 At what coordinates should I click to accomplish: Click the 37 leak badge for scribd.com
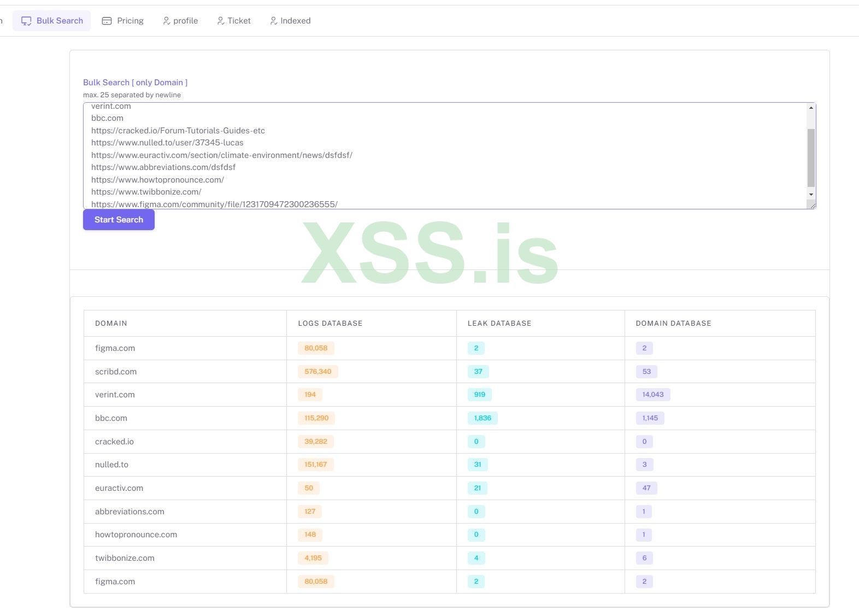coord(478,372)
